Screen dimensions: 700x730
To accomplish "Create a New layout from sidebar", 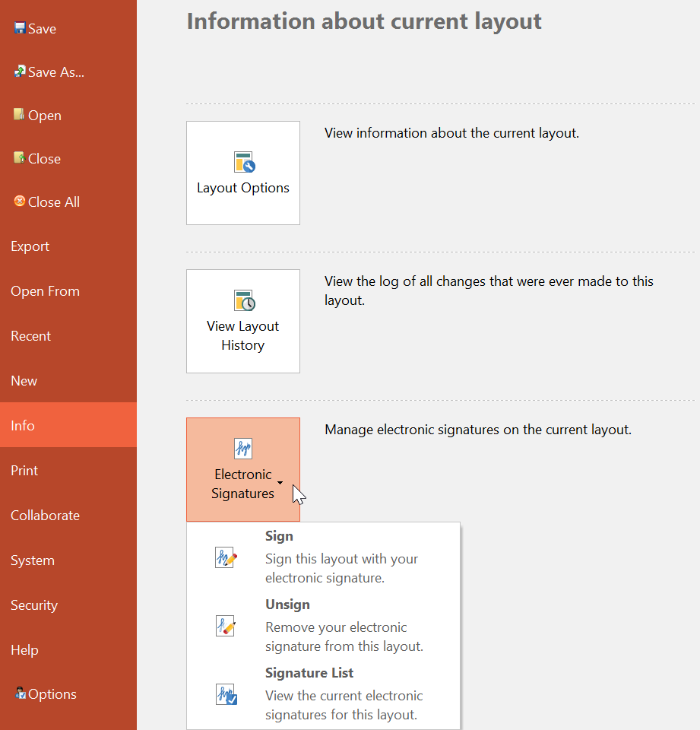I will 24,381.
